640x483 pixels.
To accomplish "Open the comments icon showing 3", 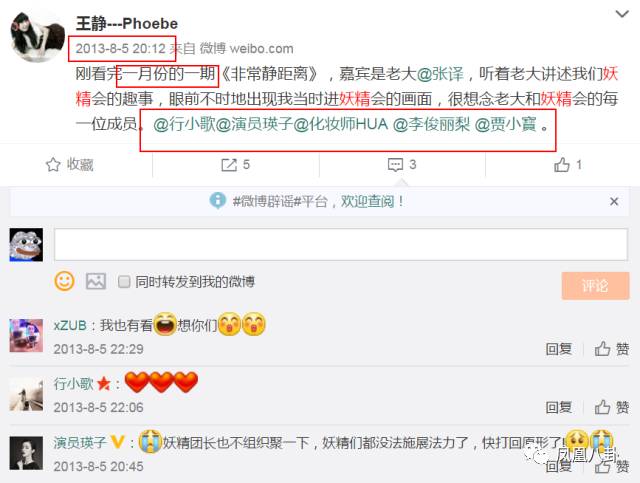I will (395, 165).
